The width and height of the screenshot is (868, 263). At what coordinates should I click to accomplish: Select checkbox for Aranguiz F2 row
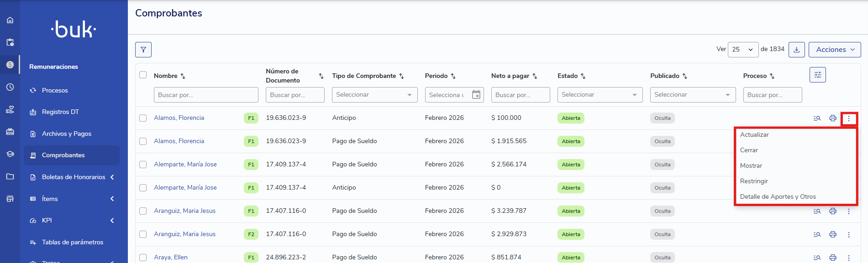143,234
